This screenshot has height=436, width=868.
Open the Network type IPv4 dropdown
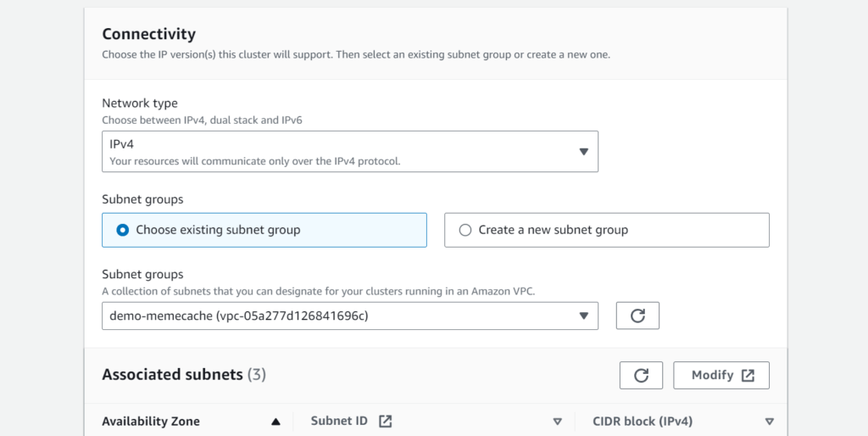[349, 152]
